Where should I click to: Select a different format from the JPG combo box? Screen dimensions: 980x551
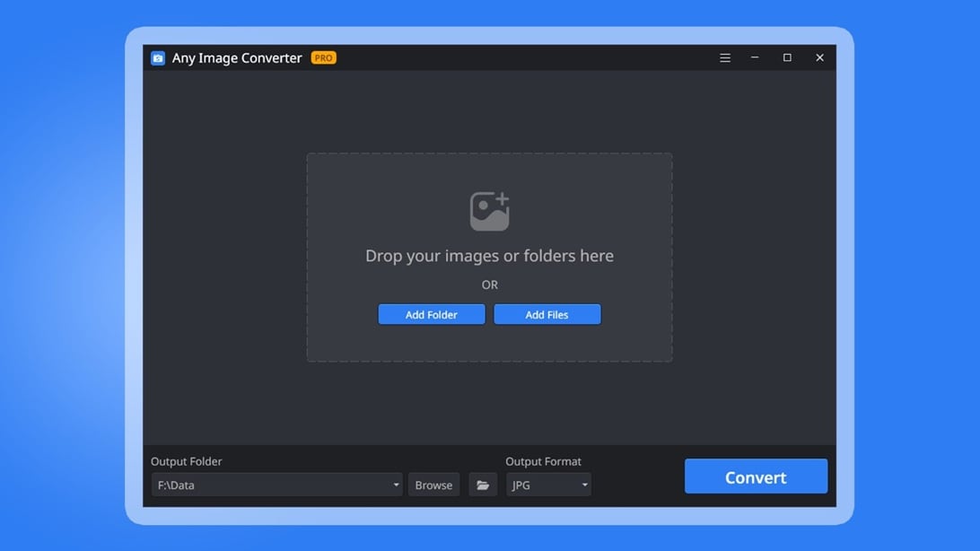click(x=548, y=484)
